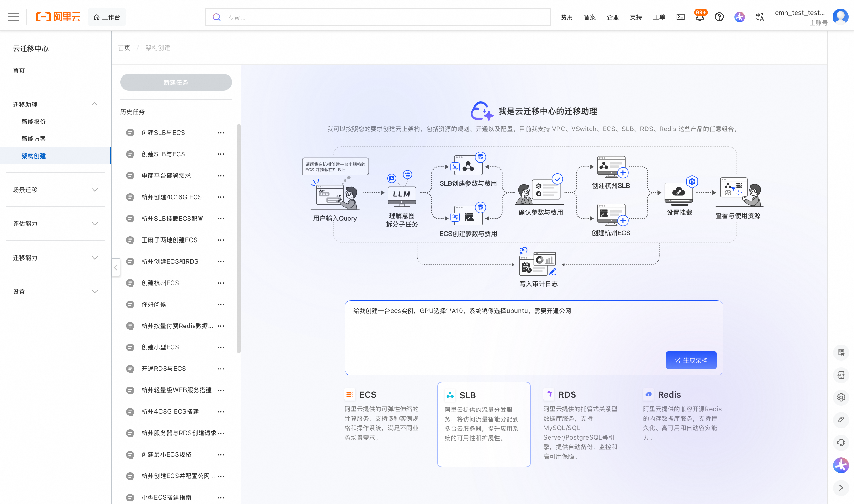Click the 新建任务 button
Image resolution: width=854 pixels, height=504 pixels.
tap(176, 82)
